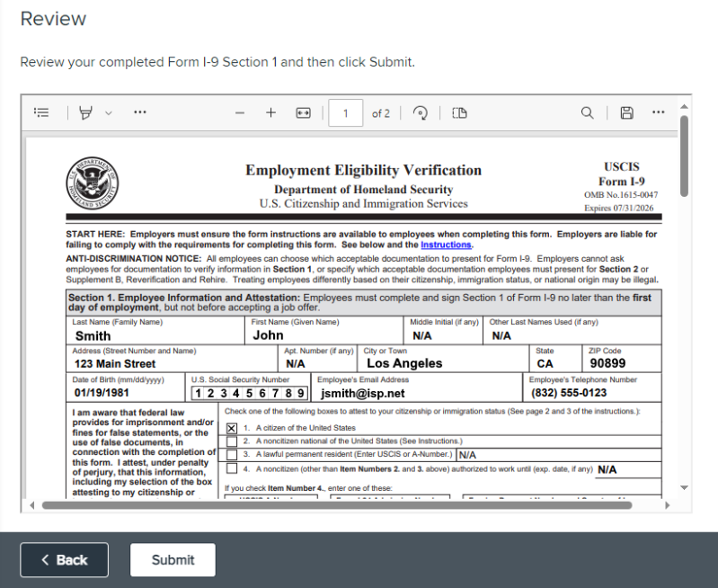Check box 3 lawful permanent resident
718x588 pixels.
pos(232,455)
